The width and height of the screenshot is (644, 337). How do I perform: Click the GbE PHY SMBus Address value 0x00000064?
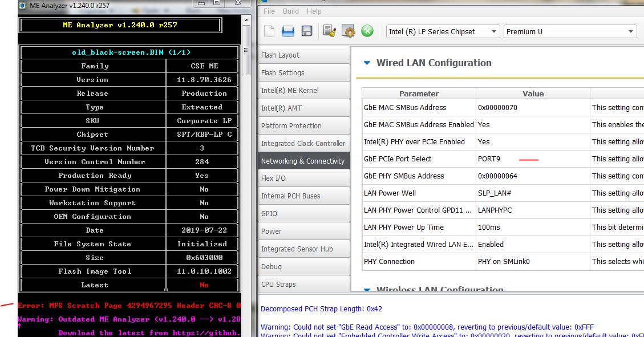(533, 176)
